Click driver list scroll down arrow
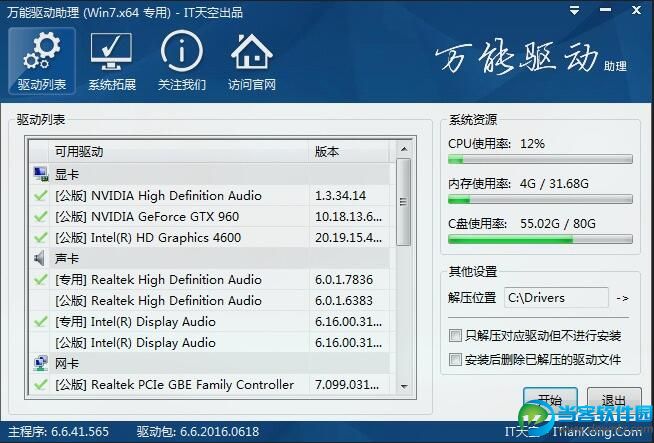654x443 pixels. [x=404, y=387]
